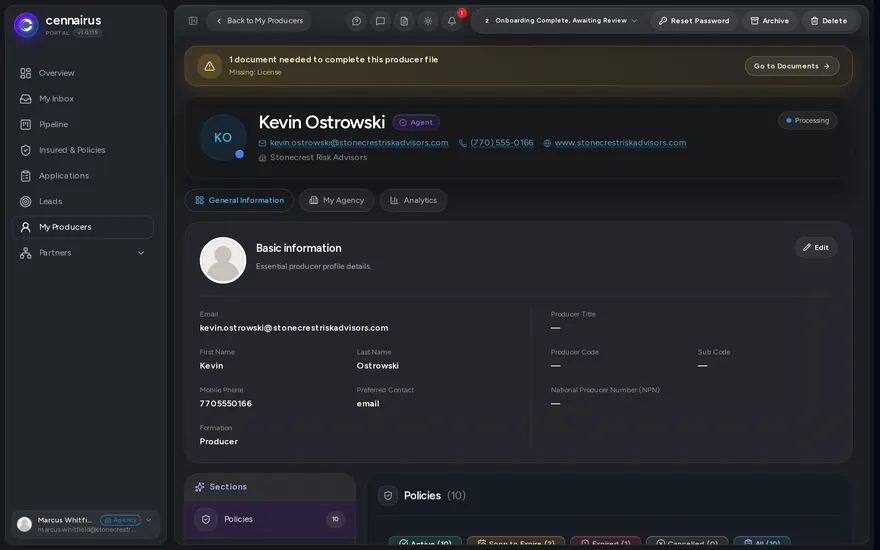Click the Processing status badge
This screenshot has height=550, width=880.
(807, 121)
